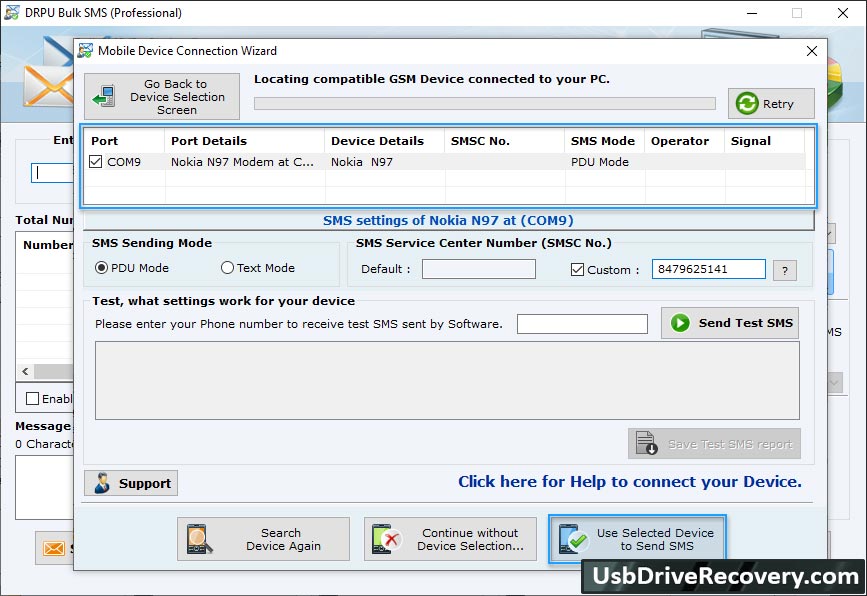The height and width of the screenshot is (596, 867).
Task: Click the DRPU Bulk SMS app icon in the title bar
Action: (12, 12)
